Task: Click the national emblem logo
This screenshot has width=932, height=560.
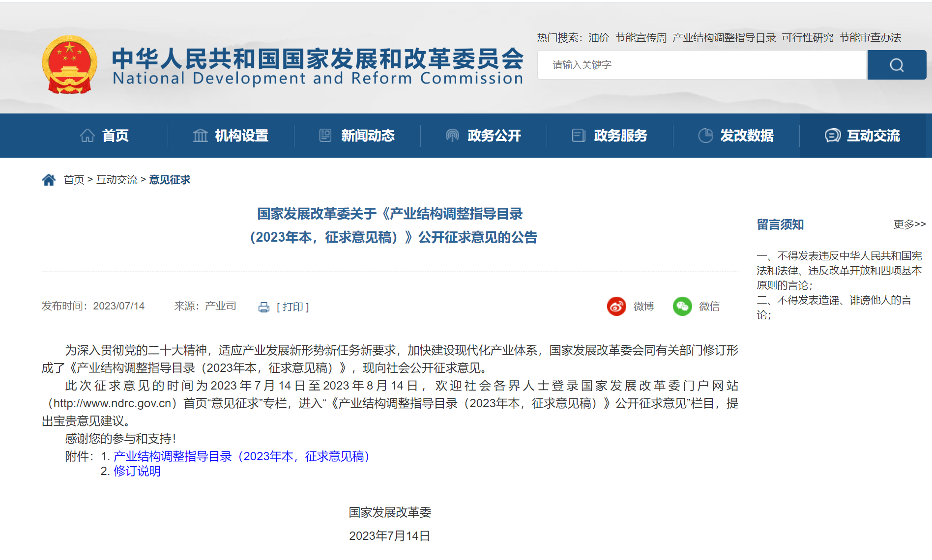Action: pos(69,64)
